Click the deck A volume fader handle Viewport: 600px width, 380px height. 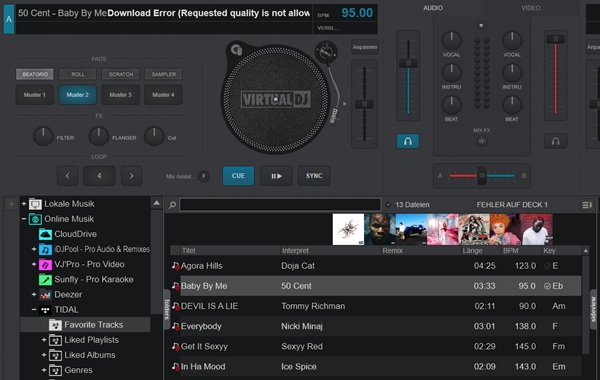408,64
